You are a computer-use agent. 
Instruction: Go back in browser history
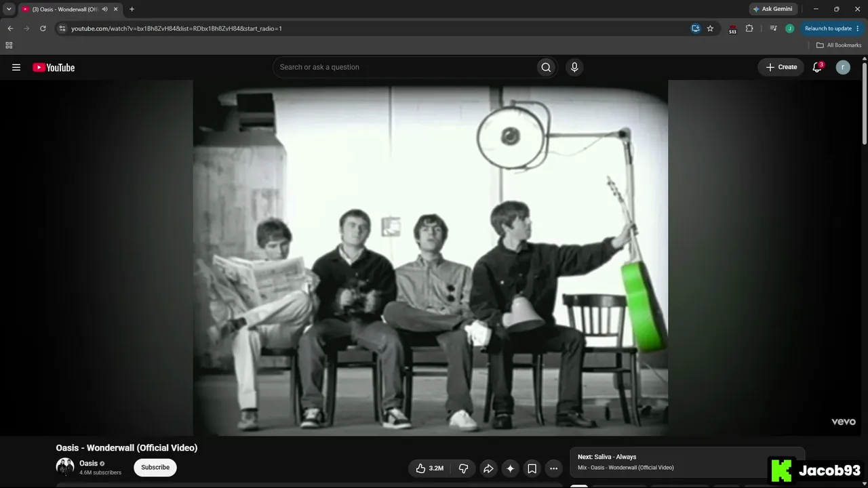(x=10, y=28)
